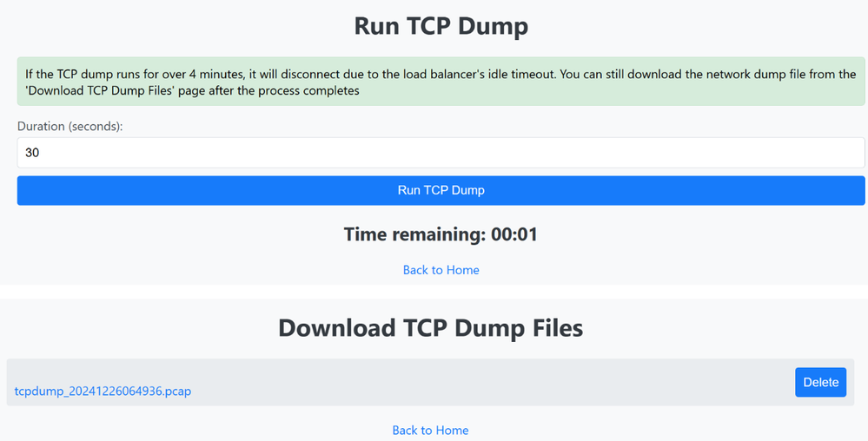Delete the tcpdump_20241226064936.pcap file
This screenshot has width=868, height=441.
(820, 382)
